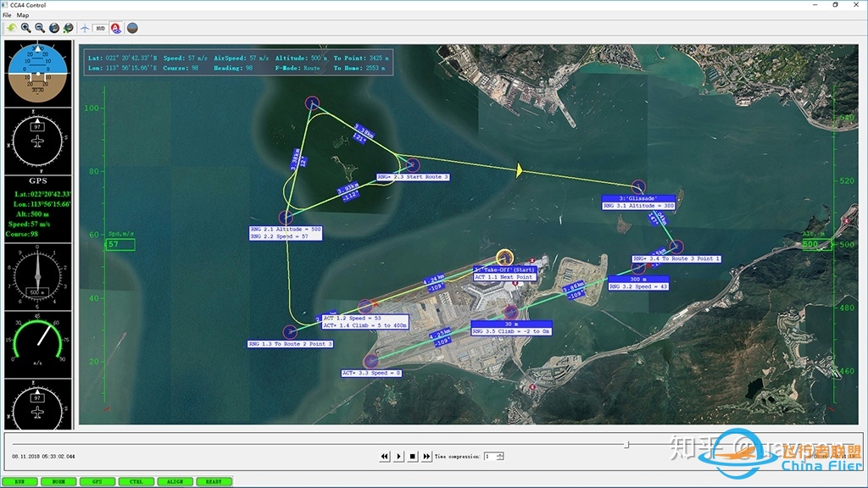Screen dimensions: 868x488
Task: Adjust the Time compression spinner arrows
Action: pos(500,456)
